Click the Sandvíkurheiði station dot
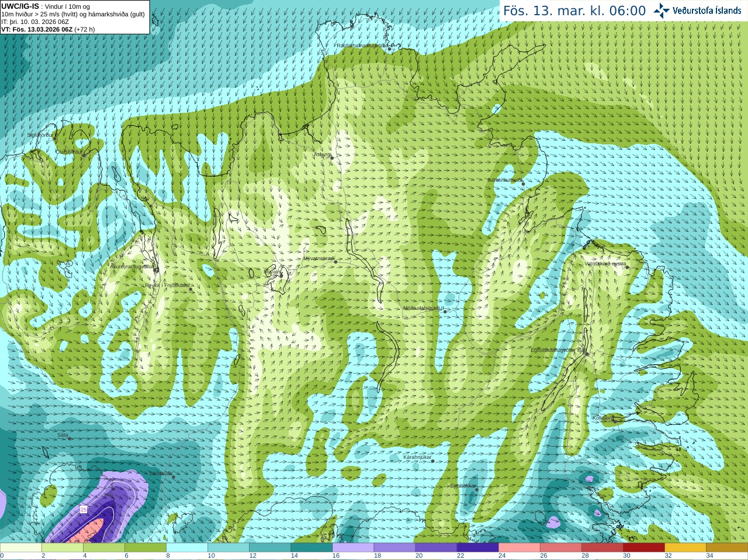 [x=524, y=184]
